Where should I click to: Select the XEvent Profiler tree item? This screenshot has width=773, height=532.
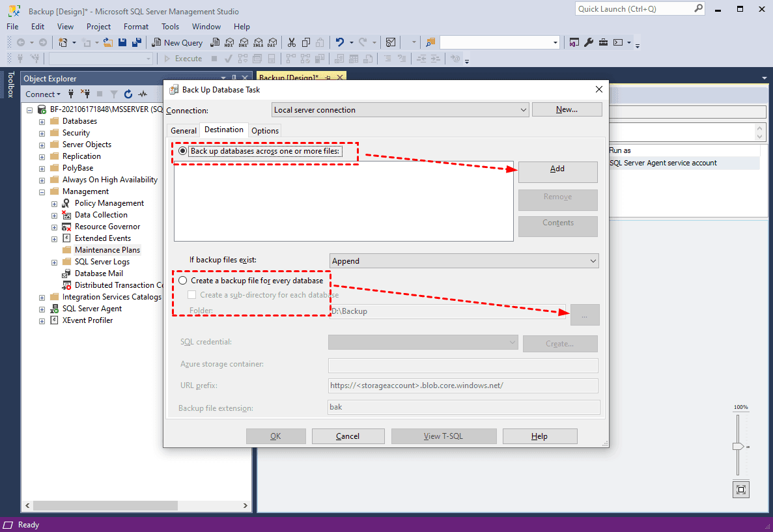tap(88, 320)
